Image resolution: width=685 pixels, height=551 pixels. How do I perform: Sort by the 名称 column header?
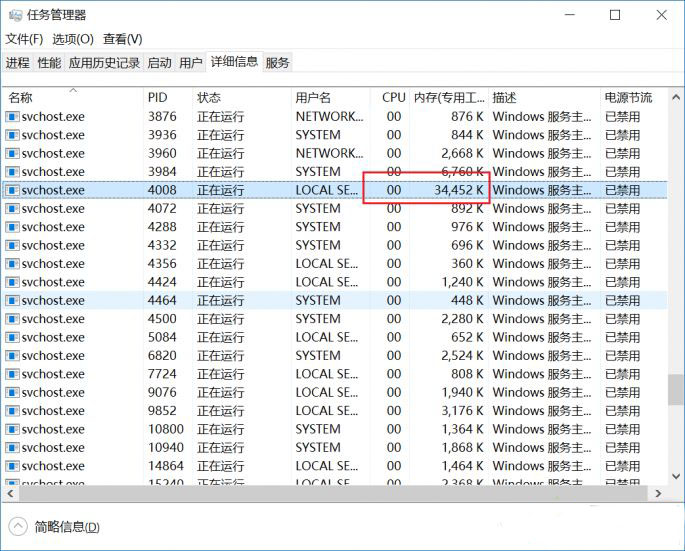pyautogui.click(x=73, y=97)
